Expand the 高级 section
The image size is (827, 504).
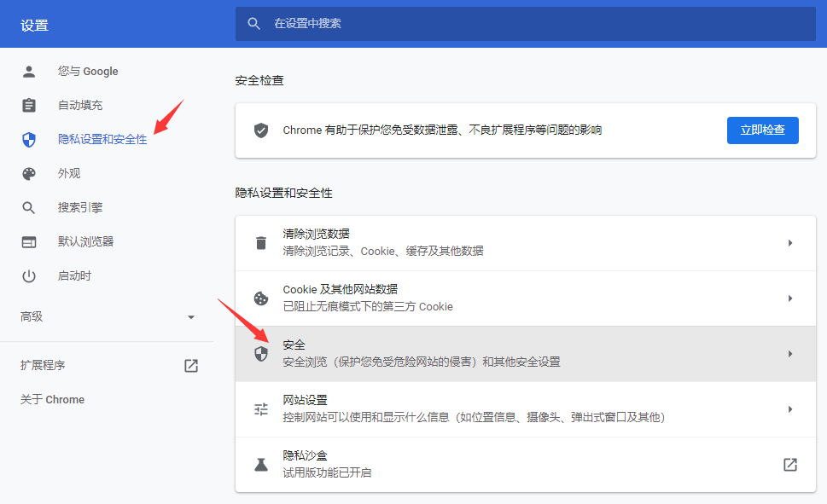pyautogui.click(x=108, y=316)
